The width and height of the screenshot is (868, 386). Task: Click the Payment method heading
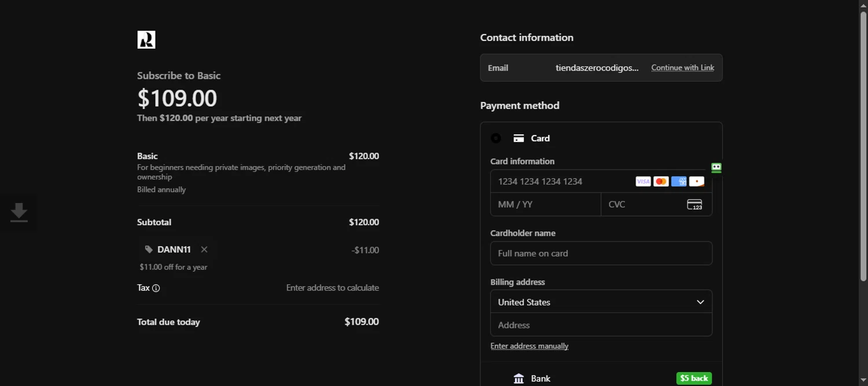520,105
